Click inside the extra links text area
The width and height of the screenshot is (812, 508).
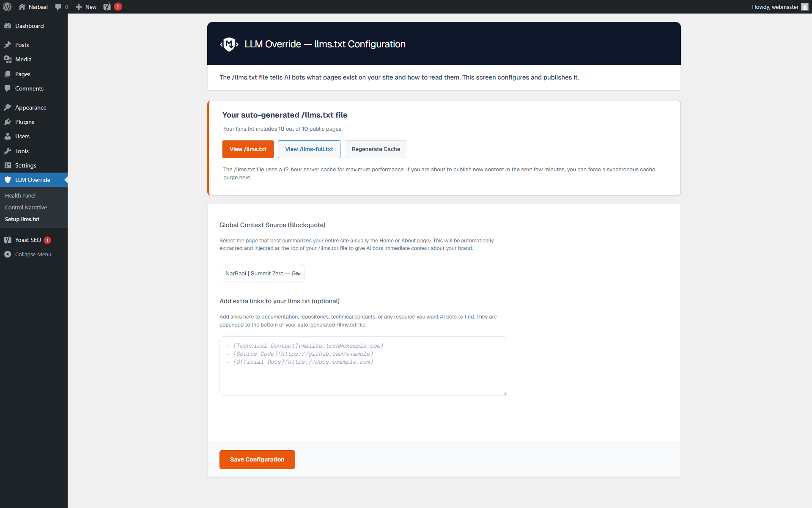pos(363,366)
